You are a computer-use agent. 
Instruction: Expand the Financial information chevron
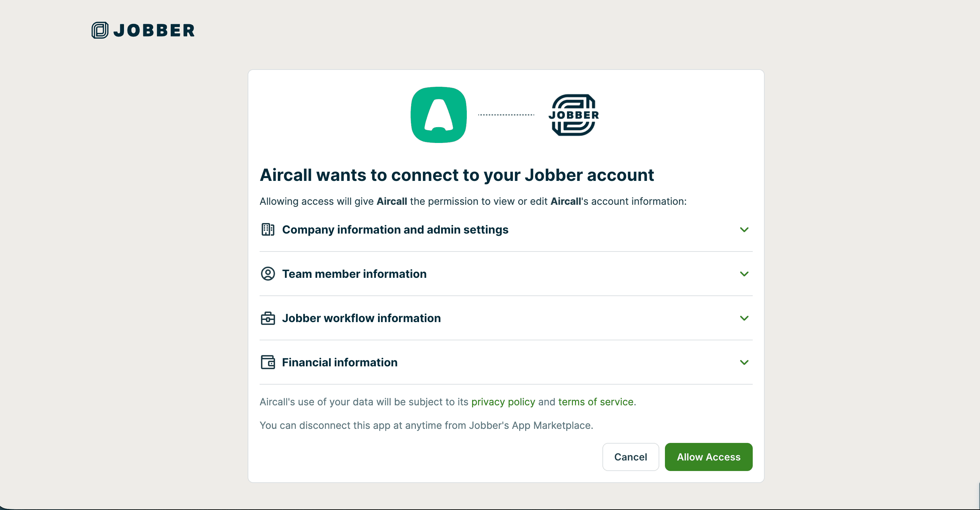coord(744,362)
